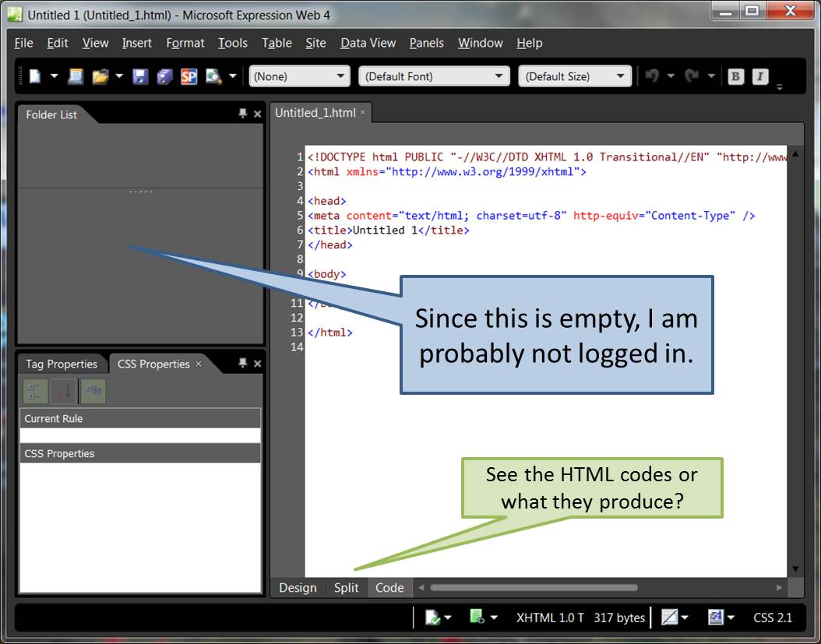The width and height of the screenshot is (821, 644).
Task: Expand the Undo history dropdown arrow
Action: (x=671, y=76)
